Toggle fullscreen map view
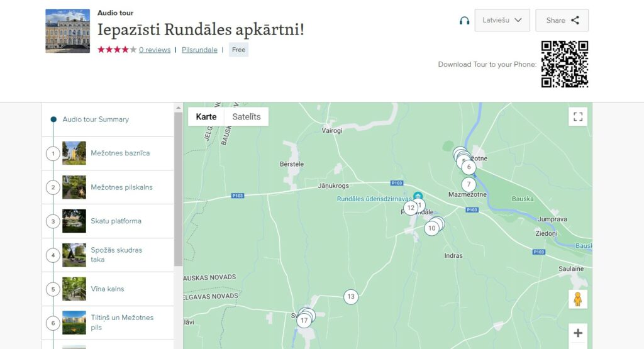 [577, 117]
